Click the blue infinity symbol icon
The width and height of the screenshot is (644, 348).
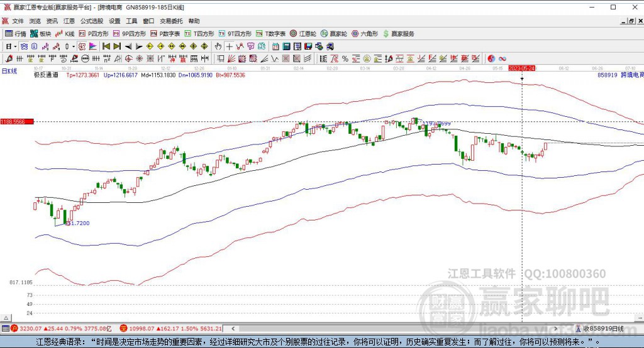point(502,58)
